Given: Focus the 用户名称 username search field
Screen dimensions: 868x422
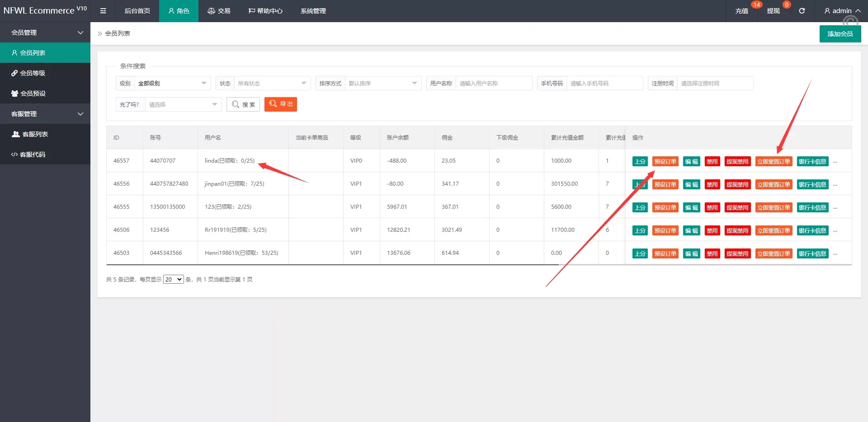Looking at the screenshot, I should point(493,84).
